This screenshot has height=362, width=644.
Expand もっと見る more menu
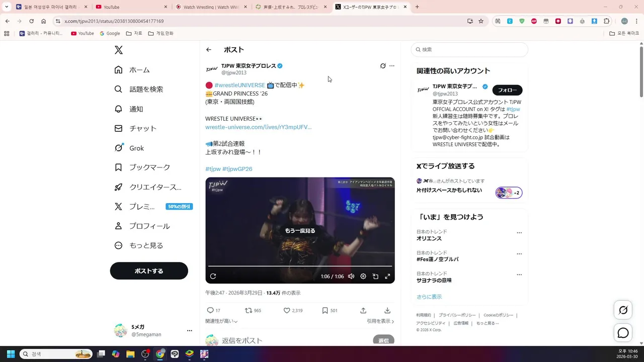(x=139, y=246)
